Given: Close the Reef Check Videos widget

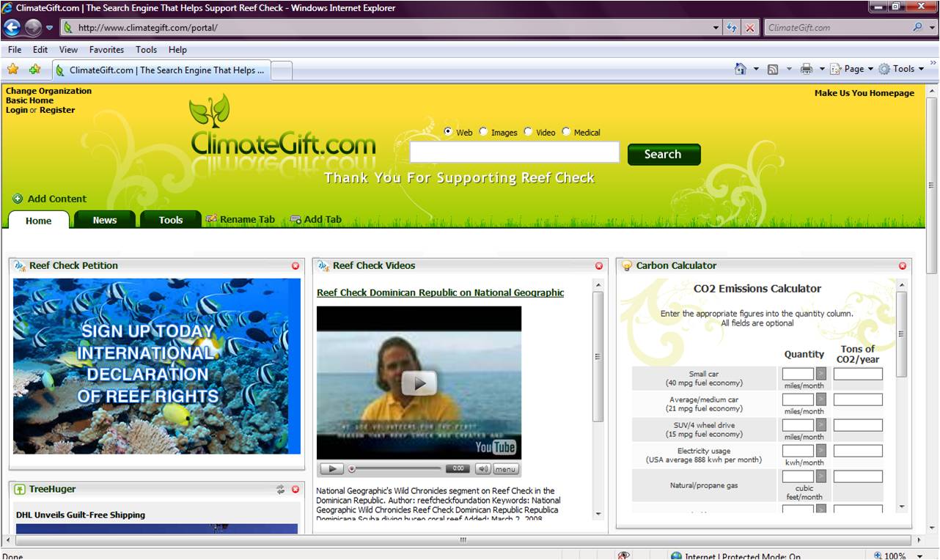Looking at the screenshot, I should pos(599,266).
